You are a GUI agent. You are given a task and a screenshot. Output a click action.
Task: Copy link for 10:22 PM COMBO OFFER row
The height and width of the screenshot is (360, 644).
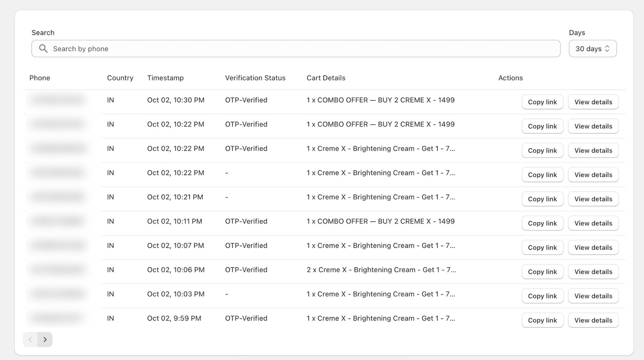click(x=542, y=126)
